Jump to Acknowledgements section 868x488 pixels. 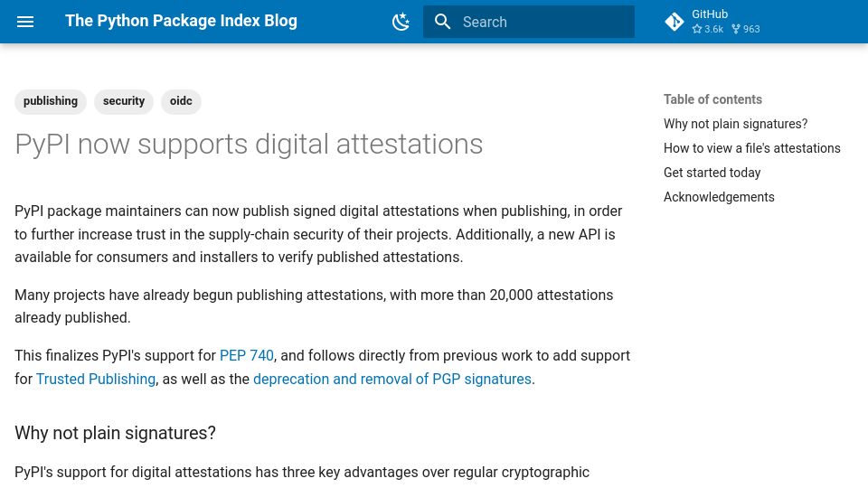(719, 197)
